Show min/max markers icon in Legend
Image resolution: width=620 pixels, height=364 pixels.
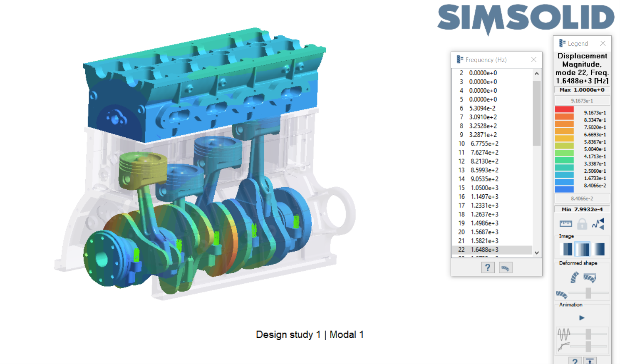pos(598,224)
